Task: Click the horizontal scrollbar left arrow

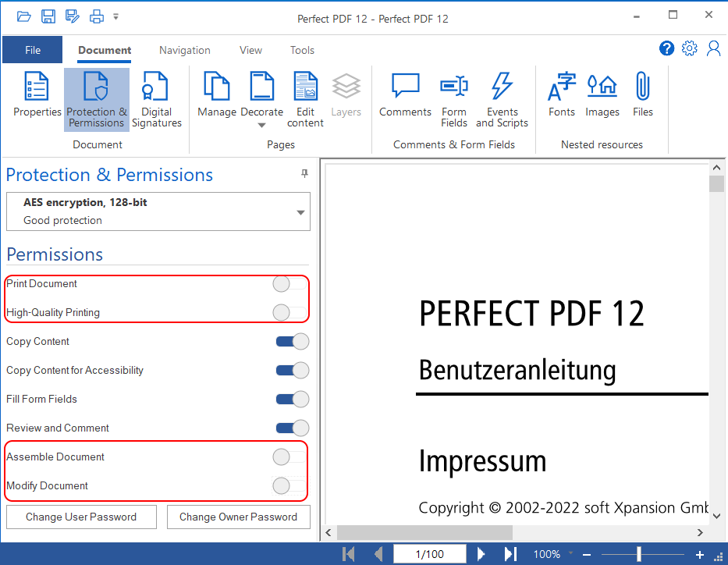Action: click(328, 532)
